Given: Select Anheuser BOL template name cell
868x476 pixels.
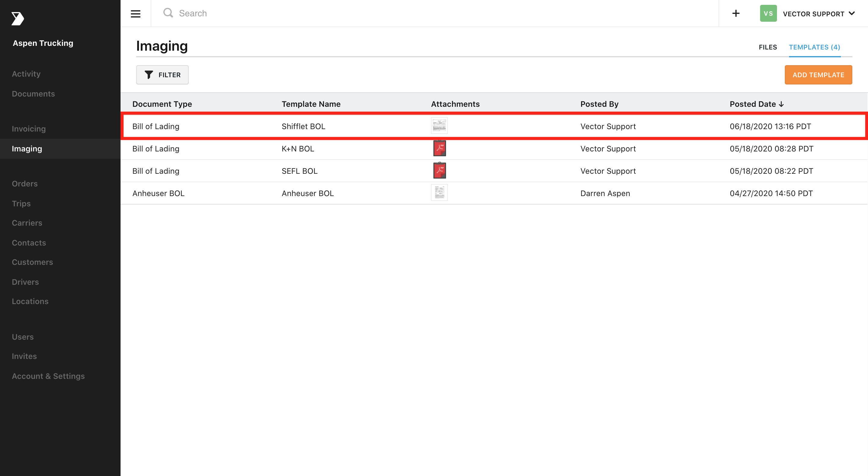Looking at the screenshot, I should (308, 193).
